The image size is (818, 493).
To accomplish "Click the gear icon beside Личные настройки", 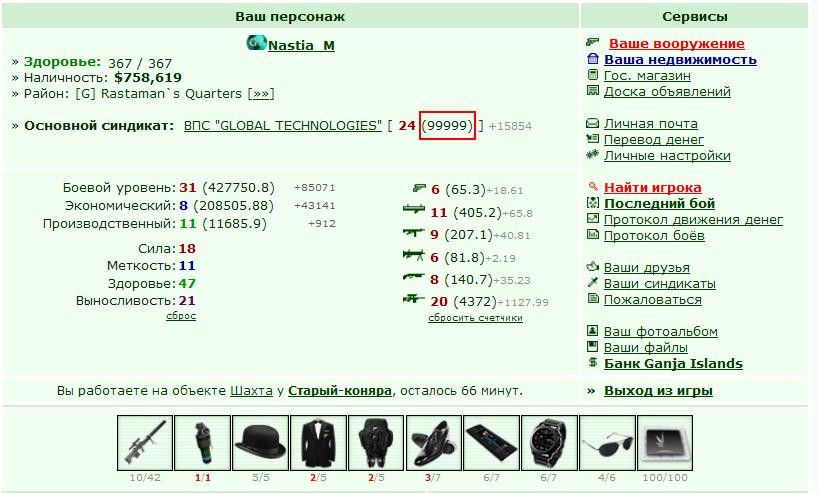I will [x=593, y=154].
